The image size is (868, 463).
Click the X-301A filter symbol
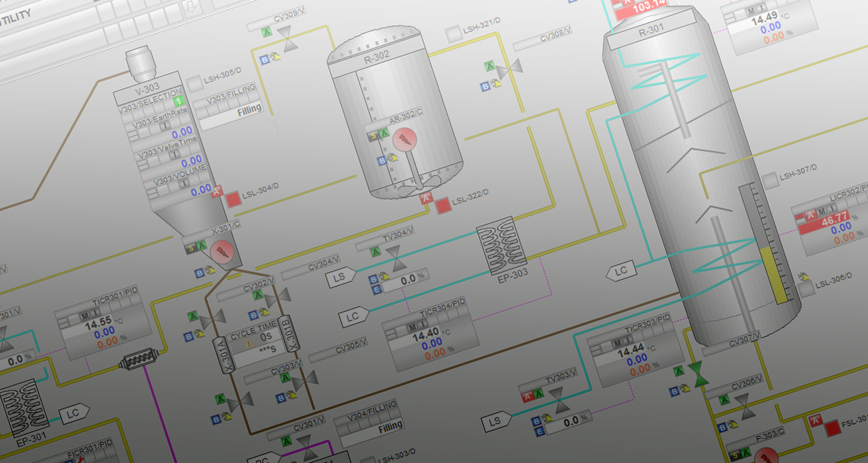pos(224,355)
